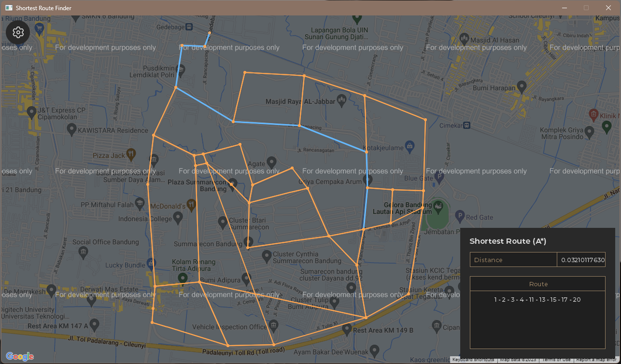Click the Plaza Summarecon Bandung label
Image resolution: width=621 pixels, height=364 pixels.
197,185
